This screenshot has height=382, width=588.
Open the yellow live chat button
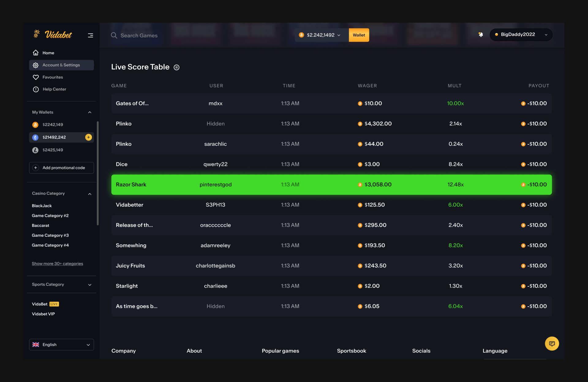coord(552,343)
